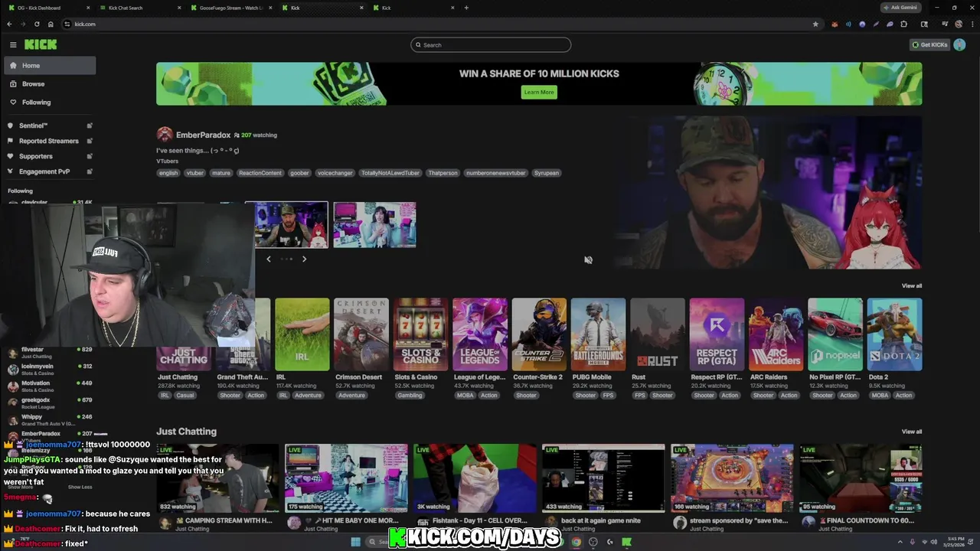Click the site info icon in the address bar
Screen dimensions: 980x551
point(67,24)
